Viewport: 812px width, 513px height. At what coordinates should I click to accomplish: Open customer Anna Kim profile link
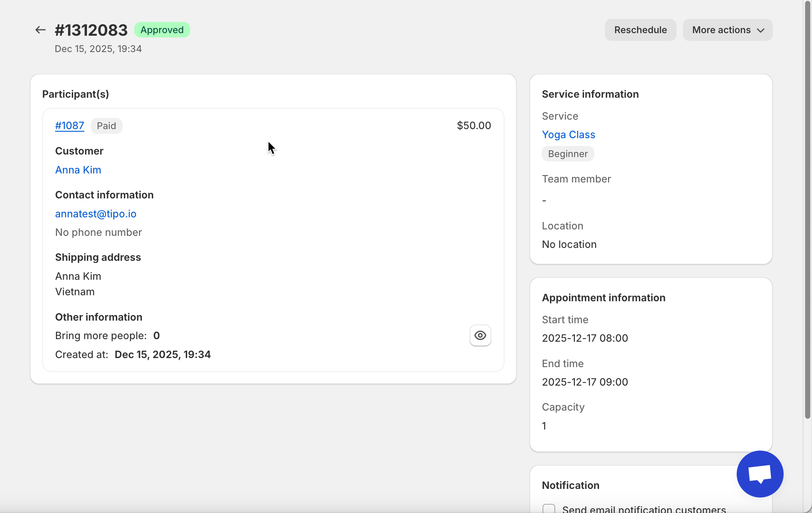[x=78, y=170]
